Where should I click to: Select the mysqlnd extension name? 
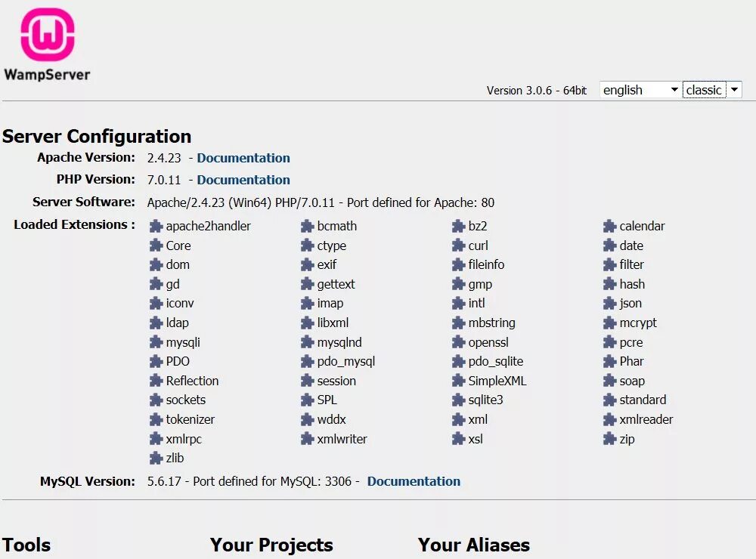point(339,343)
